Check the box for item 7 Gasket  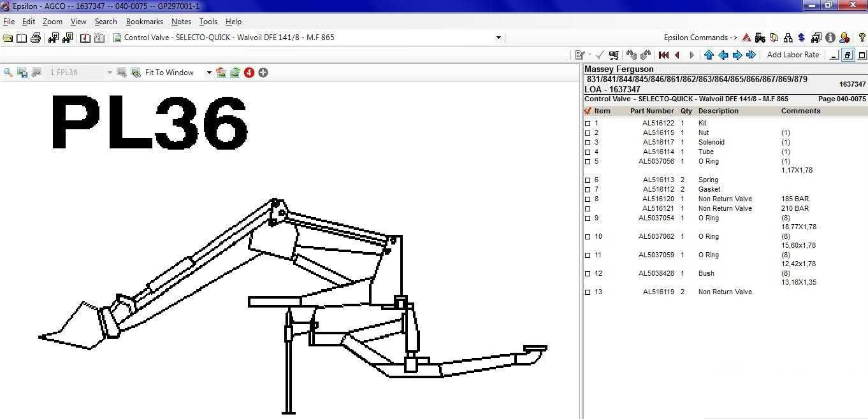588,190
